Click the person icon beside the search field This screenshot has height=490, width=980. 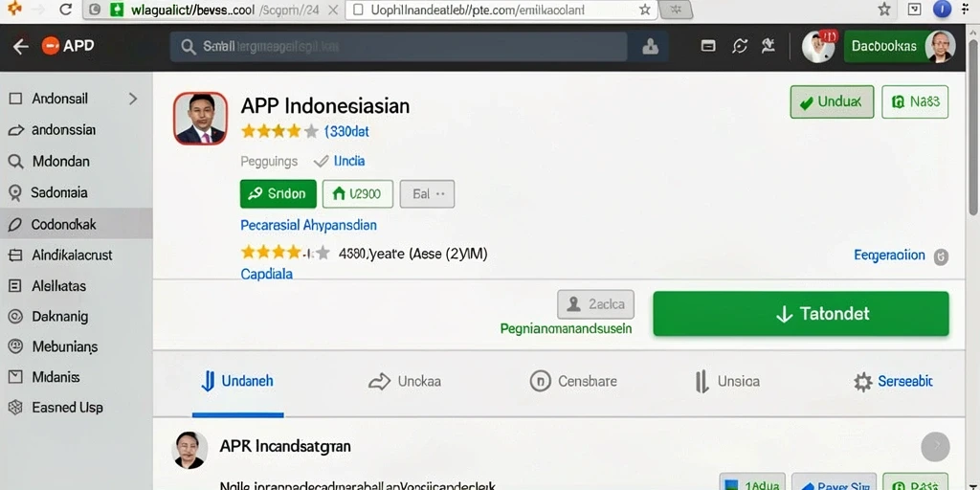click(650, 47)
